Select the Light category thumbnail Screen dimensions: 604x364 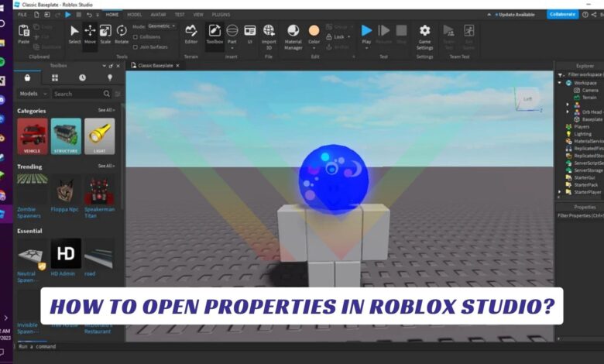click(x=99, y=136)
